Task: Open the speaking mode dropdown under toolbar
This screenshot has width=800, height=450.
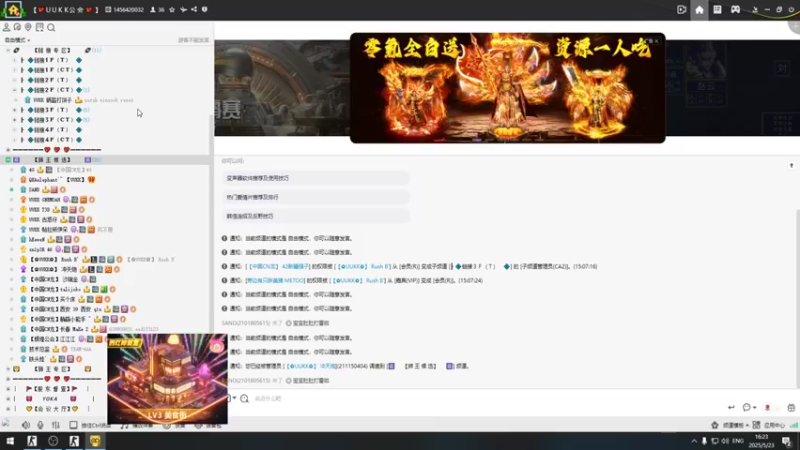Action: pyautogui.click(x=17, y=40)
